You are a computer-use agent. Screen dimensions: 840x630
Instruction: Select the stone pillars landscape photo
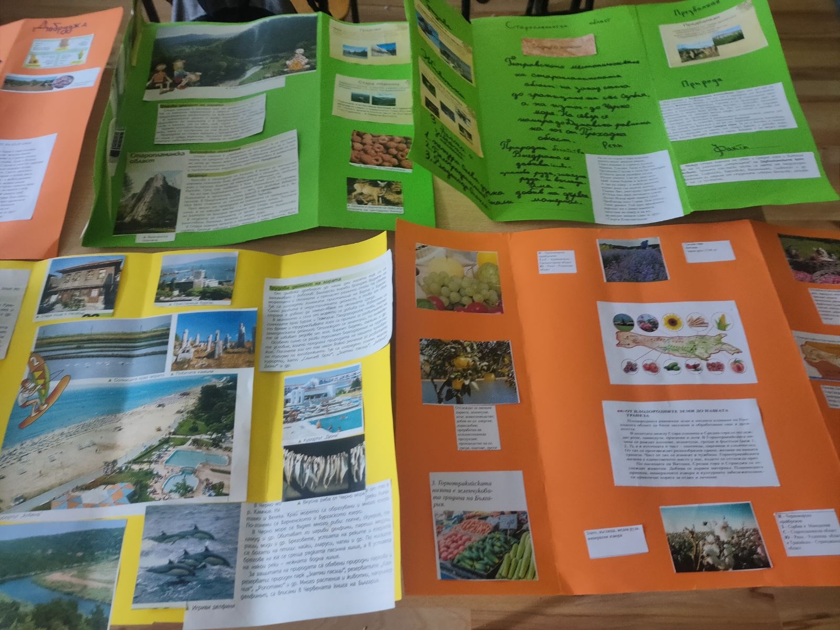213,340
